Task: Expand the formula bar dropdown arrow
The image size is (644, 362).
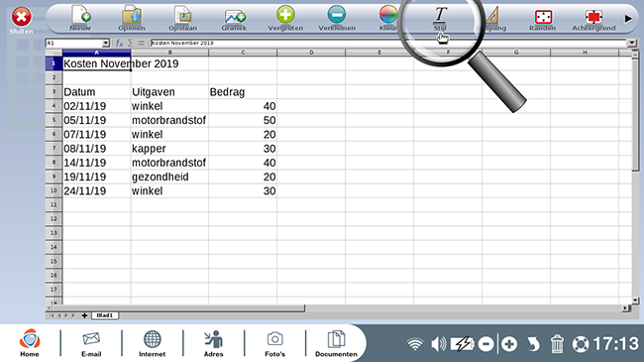Action: (x=631, y=43)
